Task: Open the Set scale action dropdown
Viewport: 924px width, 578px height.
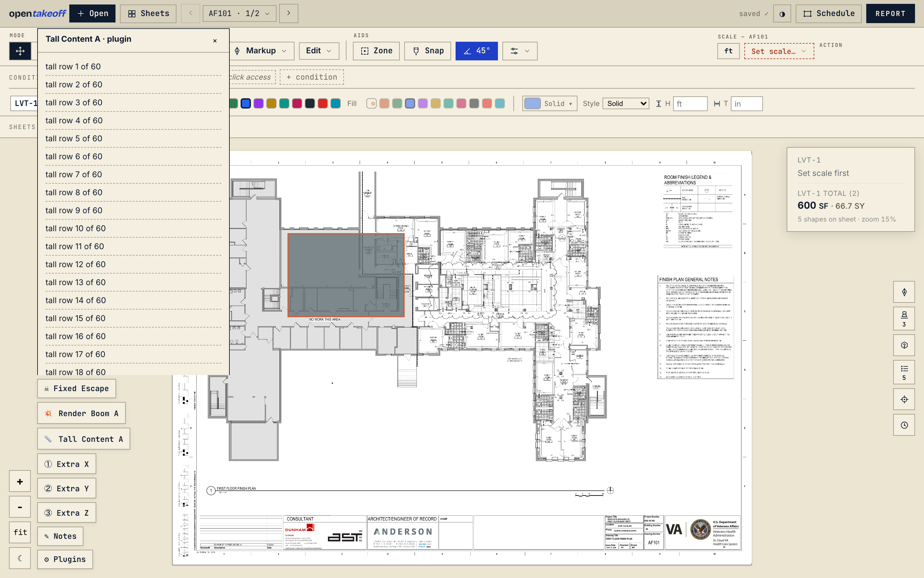Action: [x=779, y=51]
